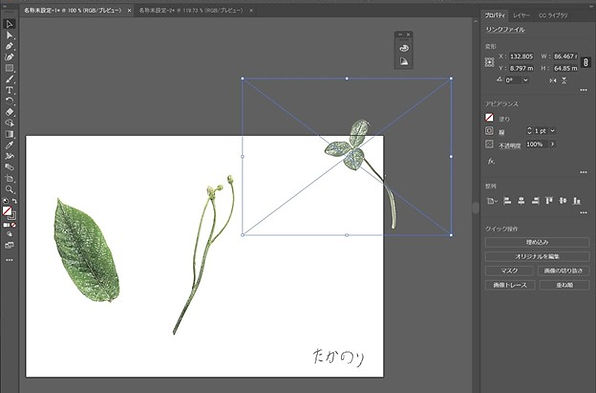Open more options in Transform section

pyautogui.click(x=583, y=90)
